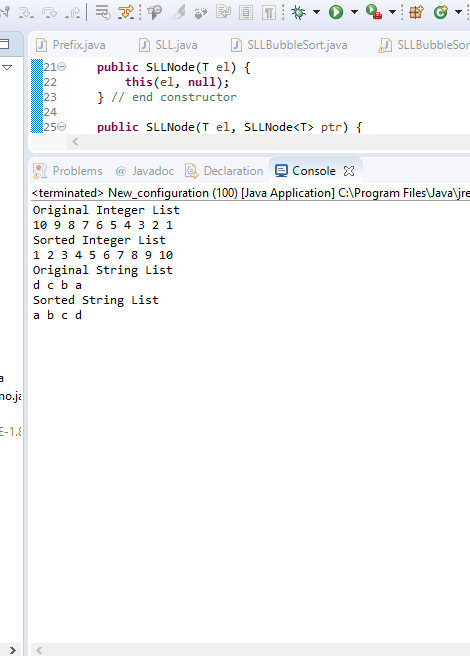
Task: Open the Run button dropdown arrow
Action: pyautogui.click(x=354, y=12)
